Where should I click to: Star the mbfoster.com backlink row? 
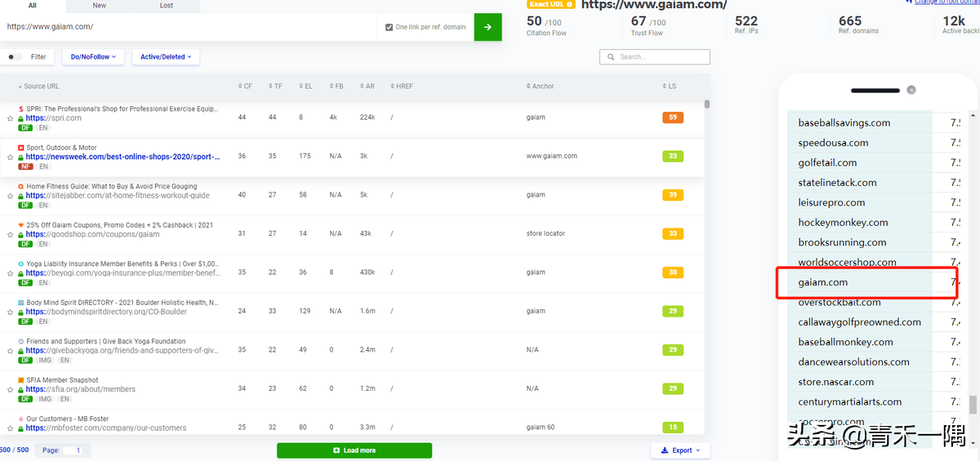tap(11, 428)
